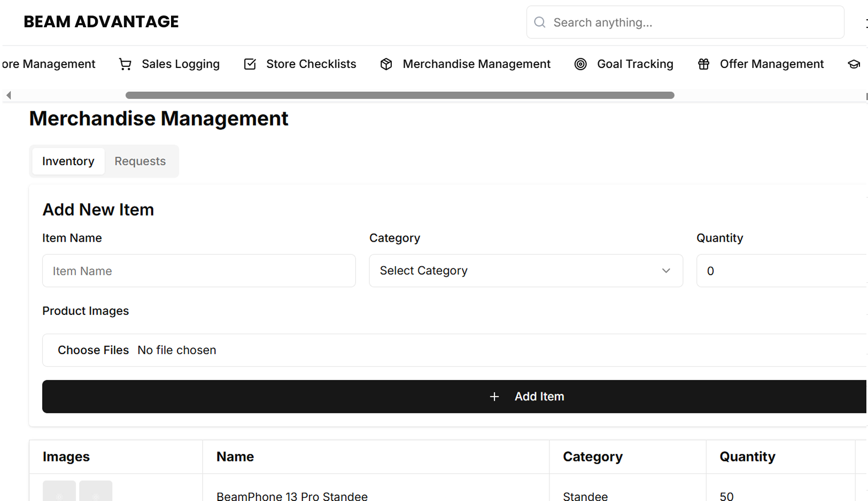Expand category list using chevron arrow
Viewport: 868px width, 501px height.
click(x=666, y=271)
